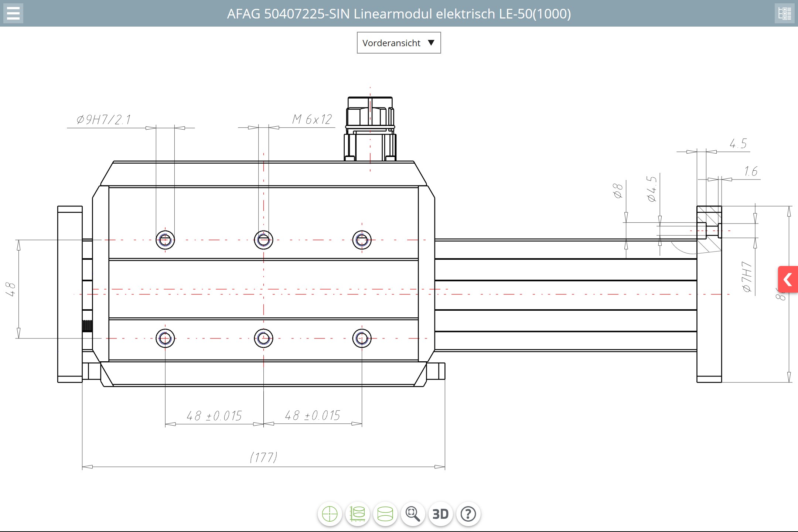Click the M 6x12 thread label
Screen dimensions: 798x532
click(x=312, y=119)
